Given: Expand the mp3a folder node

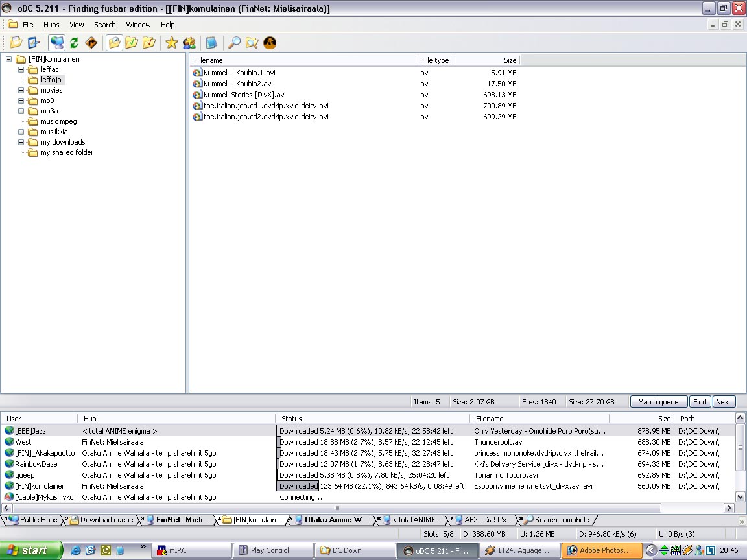Looking at the screenshot, I should [x=21, y=111].
